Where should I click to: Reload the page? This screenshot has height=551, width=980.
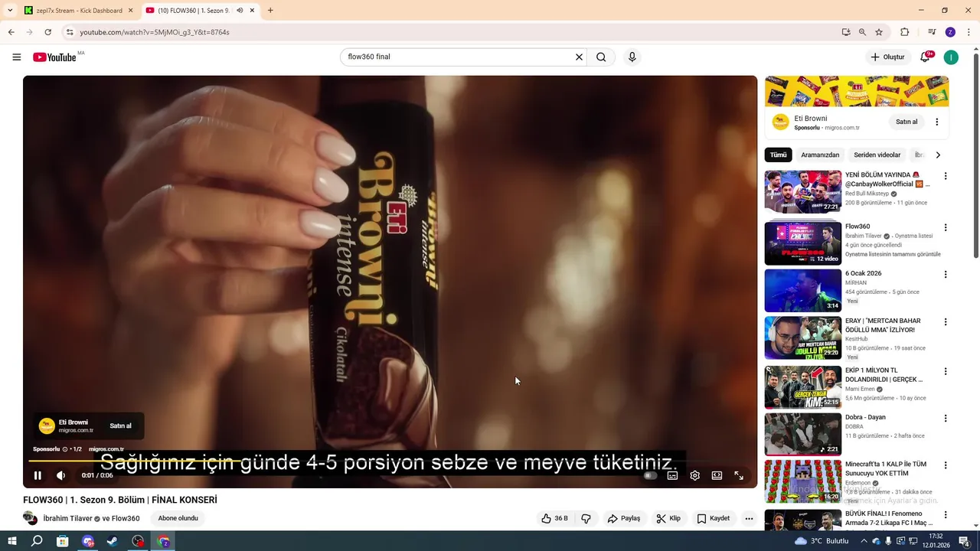(x=47, y=32)
